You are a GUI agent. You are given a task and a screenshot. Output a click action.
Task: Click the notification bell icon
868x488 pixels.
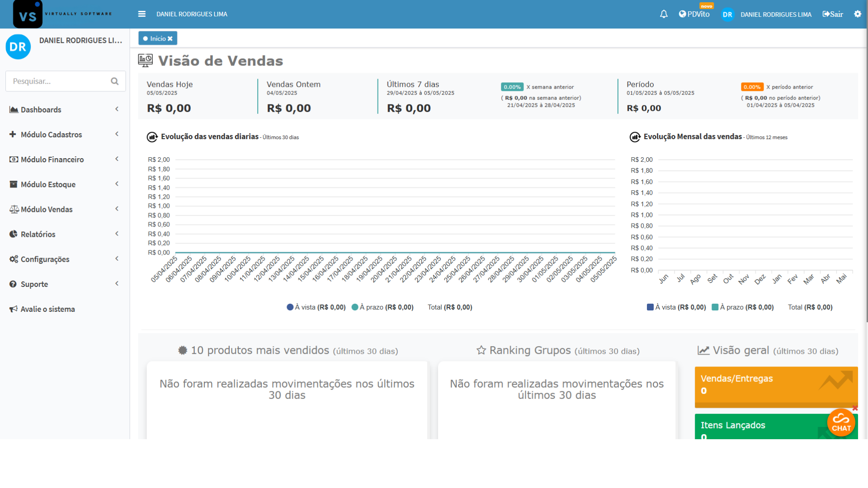point(664,14)
